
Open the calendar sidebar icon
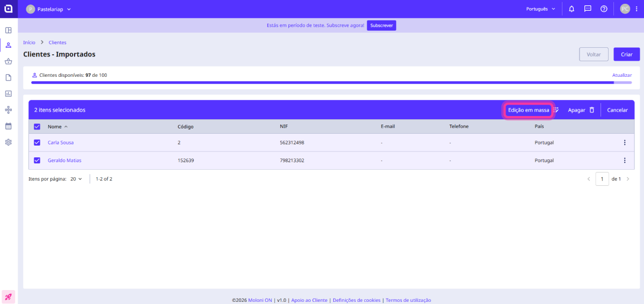pyautogui.click(x=9, y=126)
